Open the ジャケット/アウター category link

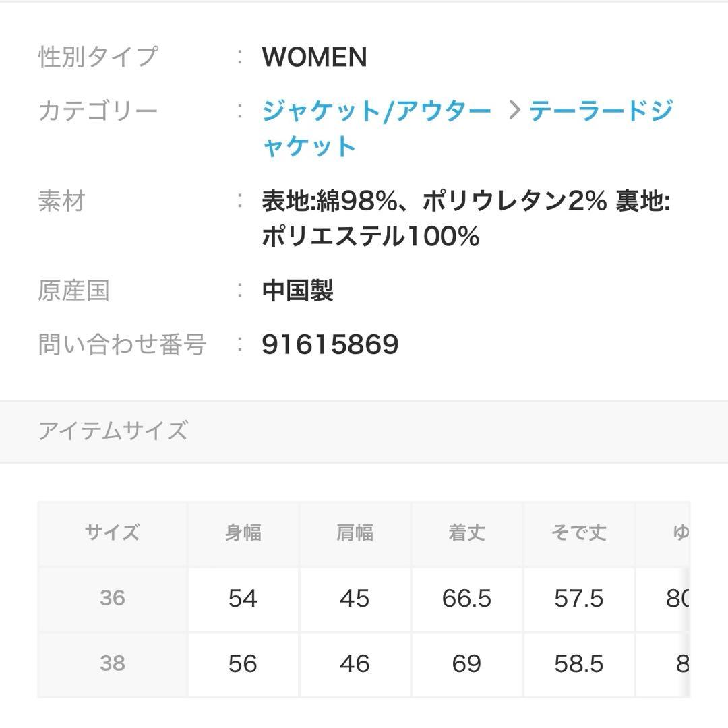[374, 111]
